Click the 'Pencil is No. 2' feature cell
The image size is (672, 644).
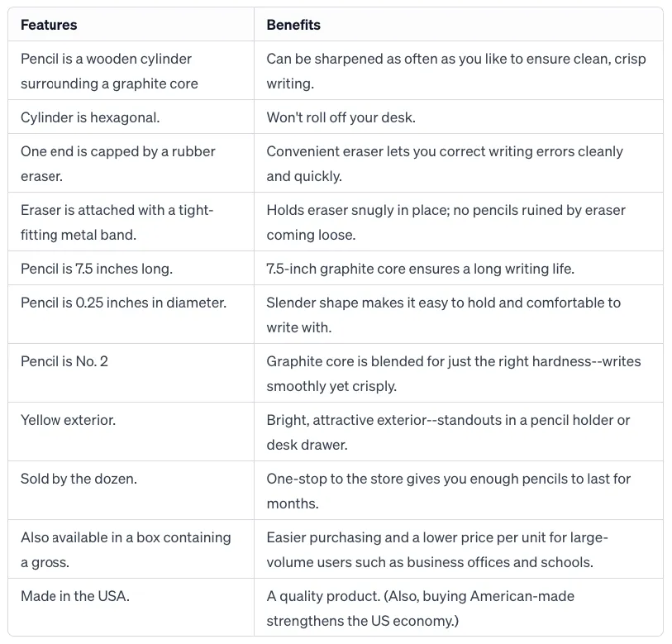[x=64, y=361]
